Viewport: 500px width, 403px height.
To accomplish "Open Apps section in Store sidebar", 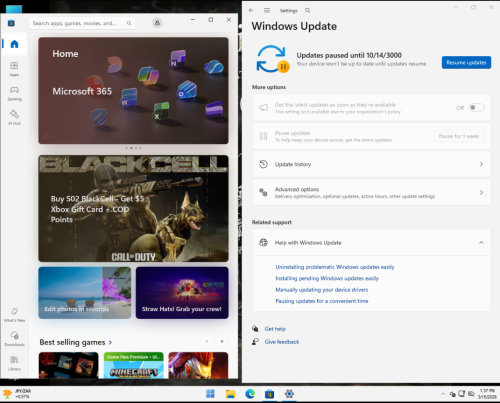I will pyautogui.click(x=14, y=69).
